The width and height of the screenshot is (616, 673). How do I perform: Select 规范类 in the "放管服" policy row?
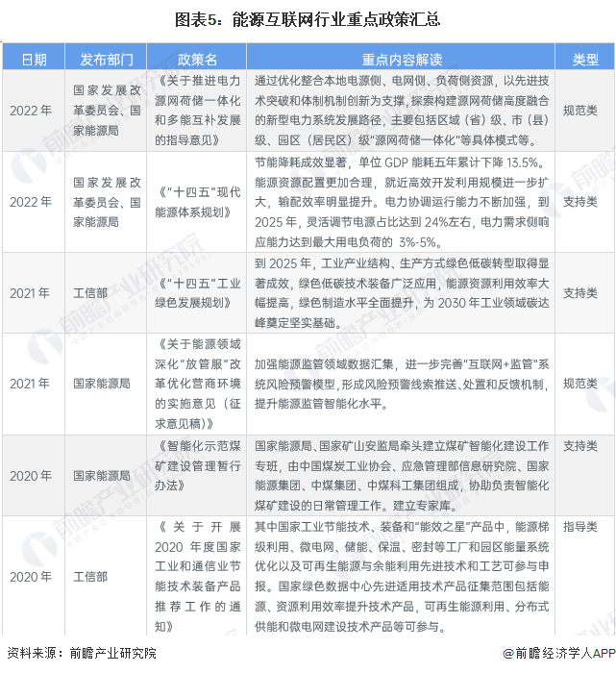point(579,383)
